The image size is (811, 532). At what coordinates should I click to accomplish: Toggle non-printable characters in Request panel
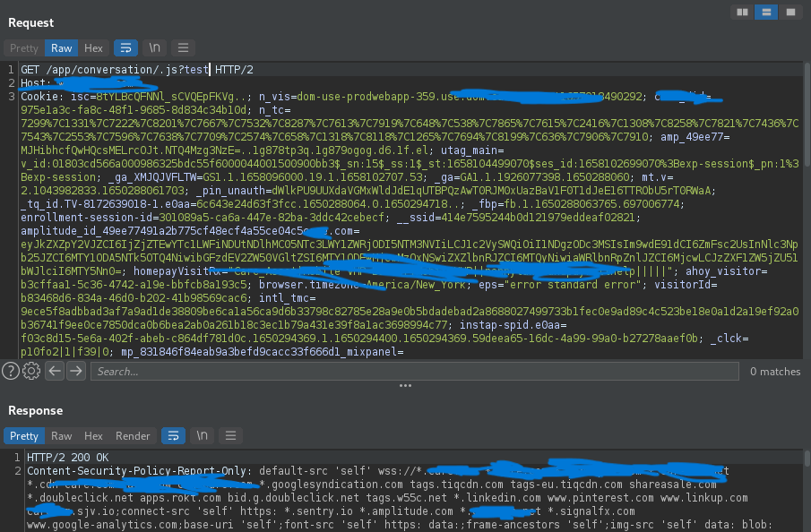coord(154,47)
